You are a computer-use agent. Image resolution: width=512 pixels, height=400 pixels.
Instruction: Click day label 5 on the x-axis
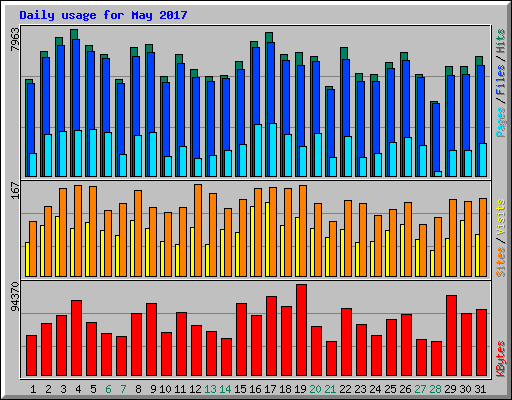pos(93,389)
